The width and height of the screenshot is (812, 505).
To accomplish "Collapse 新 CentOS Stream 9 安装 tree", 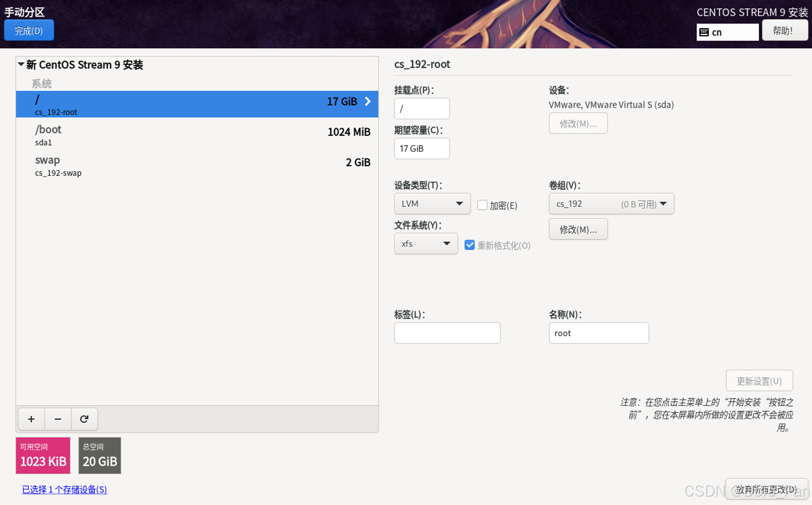I will click(x=21, y=64).
